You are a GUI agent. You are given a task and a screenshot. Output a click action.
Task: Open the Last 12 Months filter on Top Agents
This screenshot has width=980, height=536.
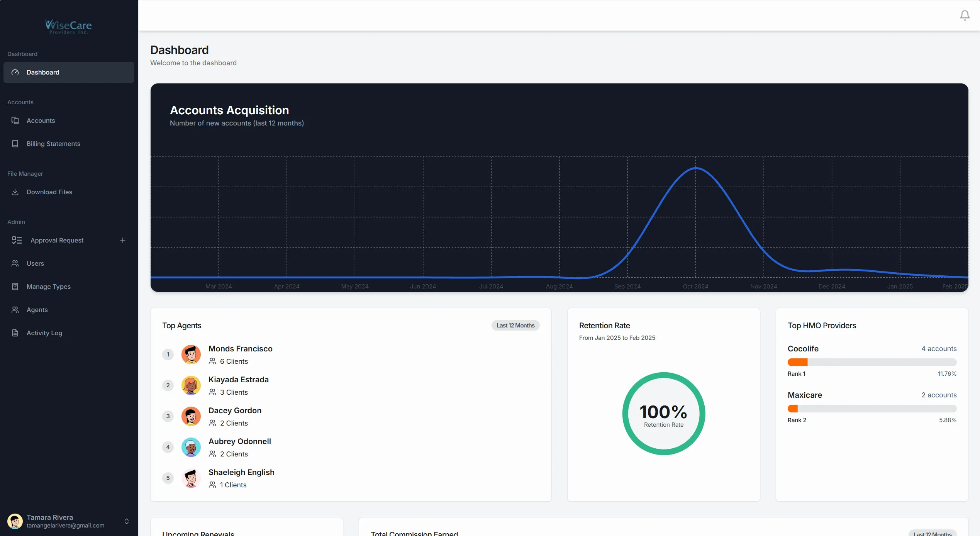pyautogui.click(x=515, y=325)
